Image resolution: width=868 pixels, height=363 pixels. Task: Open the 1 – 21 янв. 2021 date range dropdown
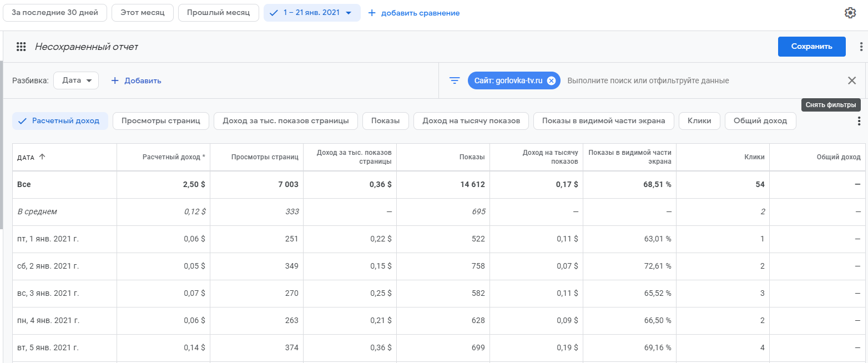(312, 13)
